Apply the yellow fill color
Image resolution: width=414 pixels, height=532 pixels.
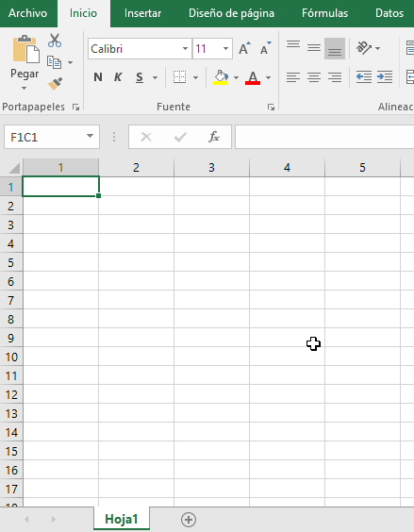(221, 77)
